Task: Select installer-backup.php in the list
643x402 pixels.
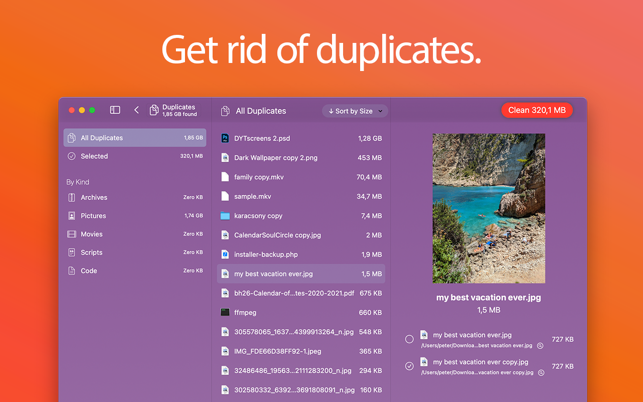Action: [301, 254]
